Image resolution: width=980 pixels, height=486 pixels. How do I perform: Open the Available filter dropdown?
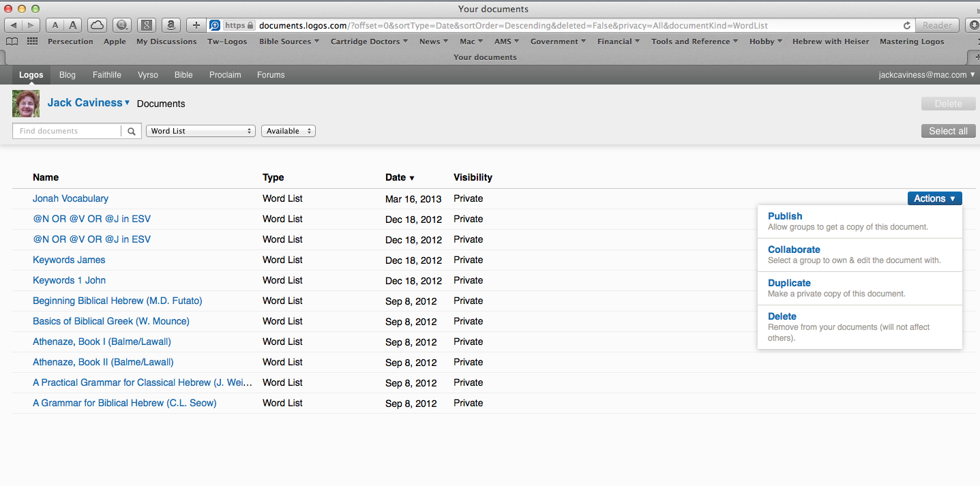click(x=288, y=131)
